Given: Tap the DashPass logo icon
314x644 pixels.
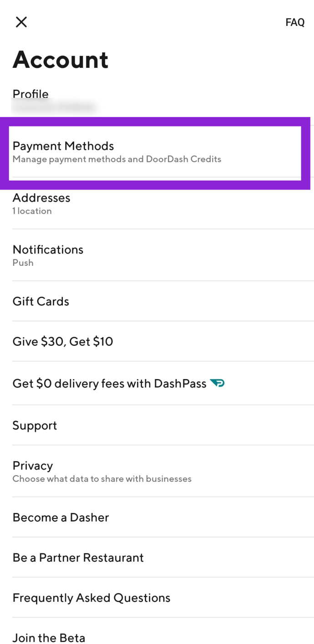Looking at the screenshot, I should [217, 384].
